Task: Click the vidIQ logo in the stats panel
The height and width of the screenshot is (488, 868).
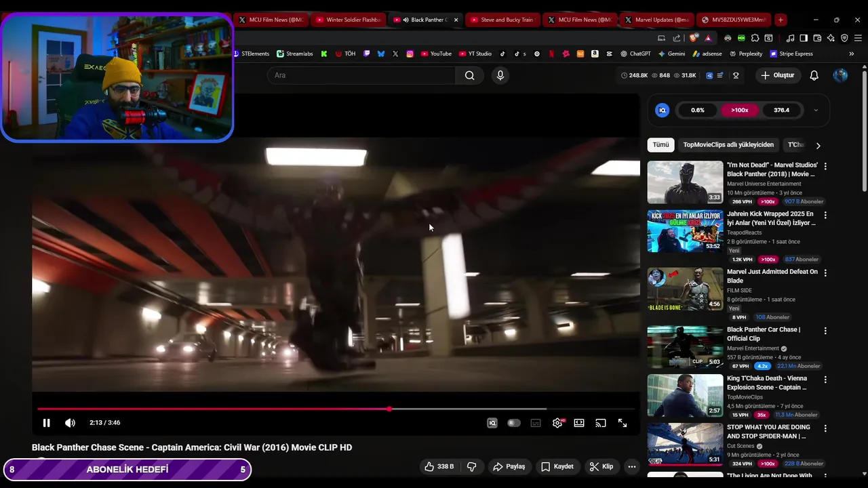Action: [663, 110]
